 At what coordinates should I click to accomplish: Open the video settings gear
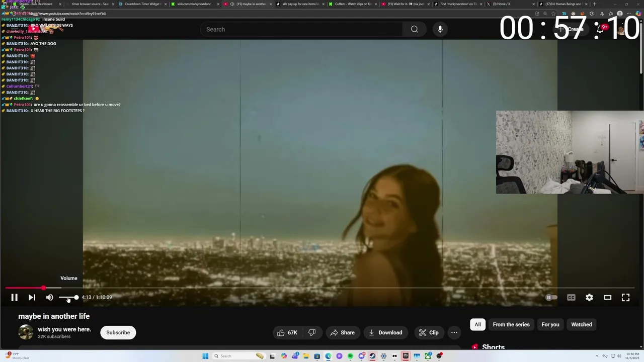click(x=589, y=298)
